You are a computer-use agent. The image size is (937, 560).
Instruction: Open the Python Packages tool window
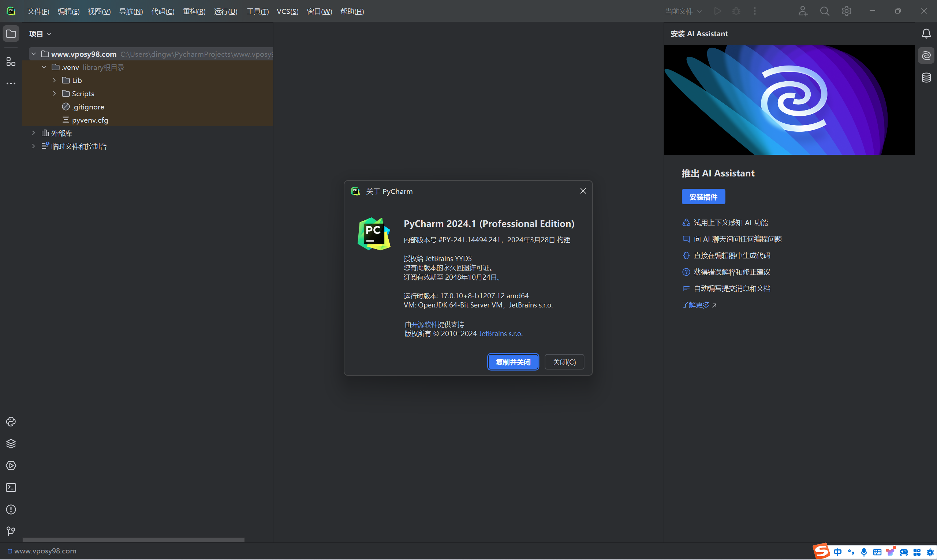click(x=11, y=443)
